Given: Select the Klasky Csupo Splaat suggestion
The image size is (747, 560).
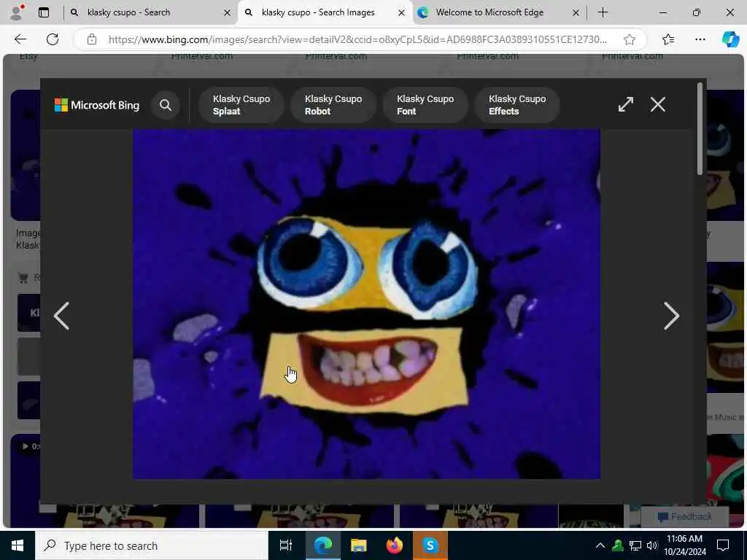Looking at the screenshot, I should (x=241, y=105).
